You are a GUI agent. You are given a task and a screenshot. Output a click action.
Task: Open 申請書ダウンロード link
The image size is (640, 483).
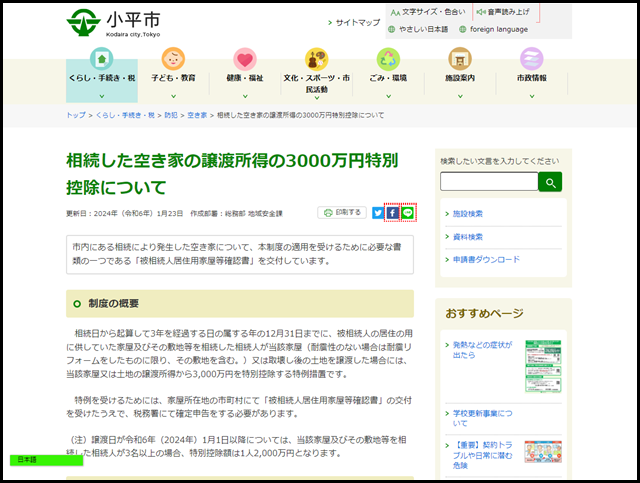(x=486, y=259)
